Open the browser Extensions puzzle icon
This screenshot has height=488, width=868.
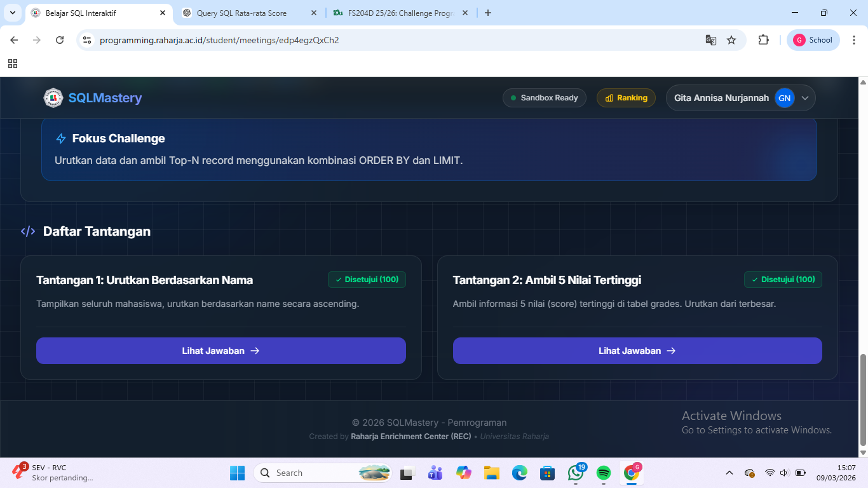pos(763,40)
